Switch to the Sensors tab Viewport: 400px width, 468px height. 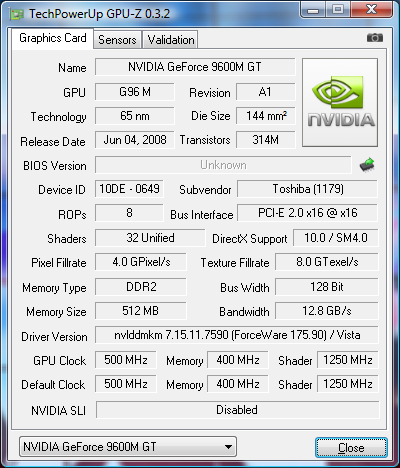(117, 40)
